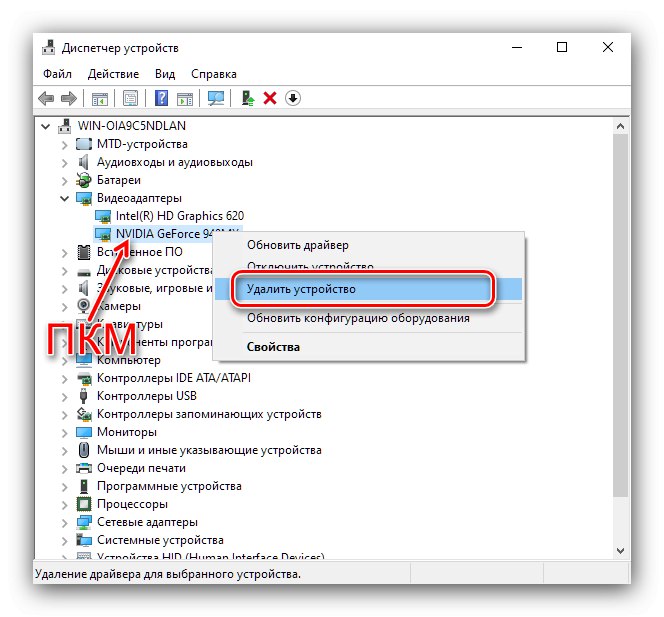Click the Системные устройства icon

(x=84, y=540)
